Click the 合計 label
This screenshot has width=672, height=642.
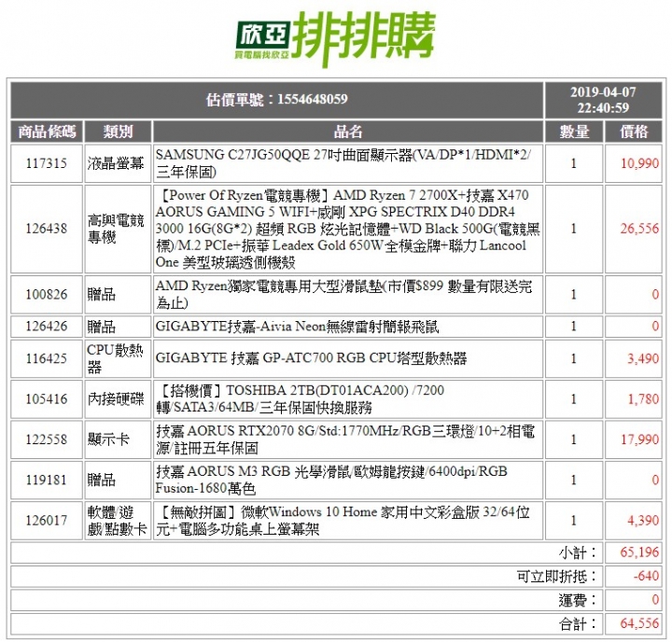[x=578, y=624]
